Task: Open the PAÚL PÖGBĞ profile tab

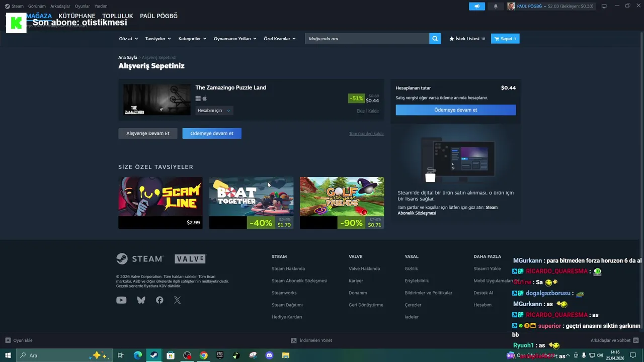Action: coord(158,16)
